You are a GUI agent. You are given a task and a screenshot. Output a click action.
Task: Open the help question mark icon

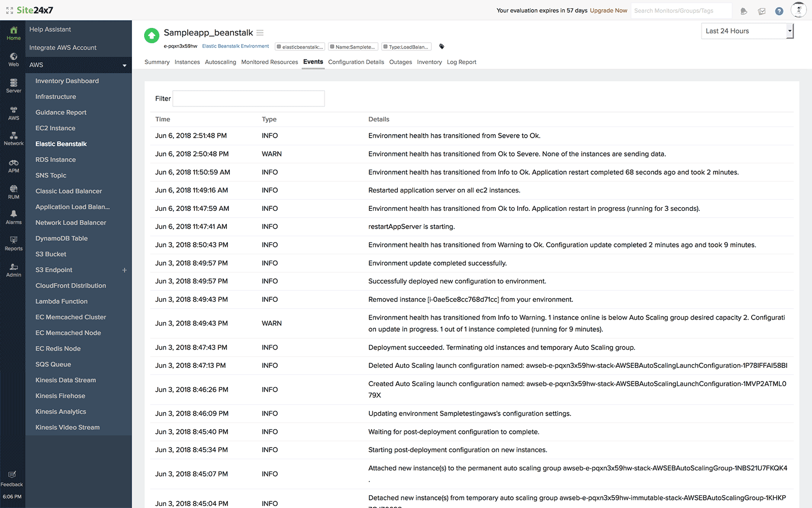[x=779, y=11]
